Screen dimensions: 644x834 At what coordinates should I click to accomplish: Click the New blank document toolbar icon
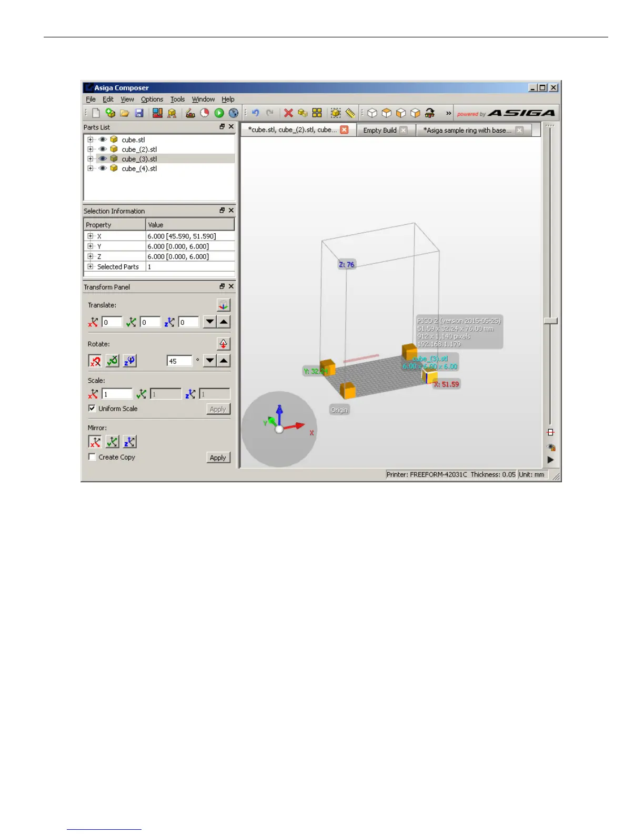pyautogui.click(x=96, y=113)
